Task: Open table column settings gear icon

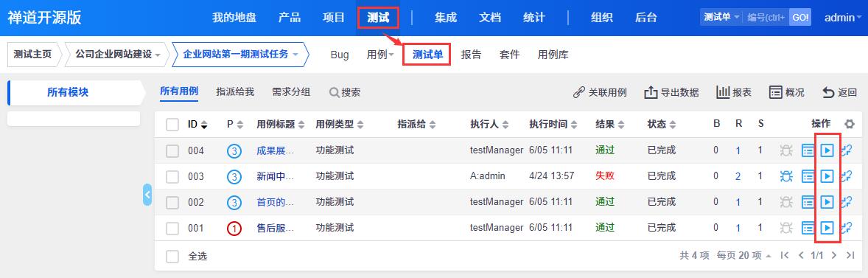Action: 849,124
